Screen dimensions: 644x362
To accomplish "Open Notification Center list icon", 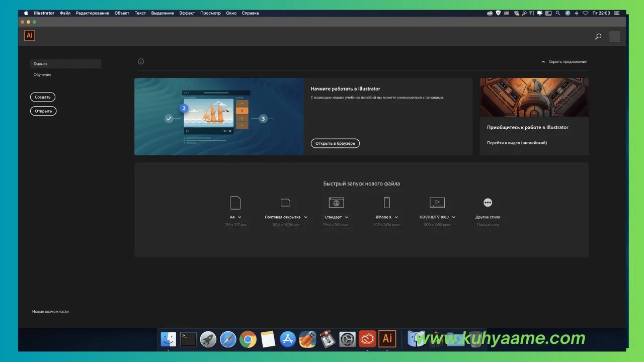I will pos(617,13).
